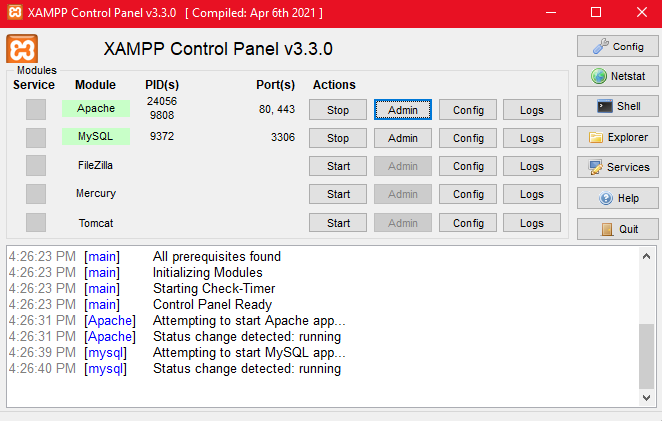Close the XAMPP Control Panel window
Image resolution: width=662 pixels, height=421 pixels.
coord(642,12)
